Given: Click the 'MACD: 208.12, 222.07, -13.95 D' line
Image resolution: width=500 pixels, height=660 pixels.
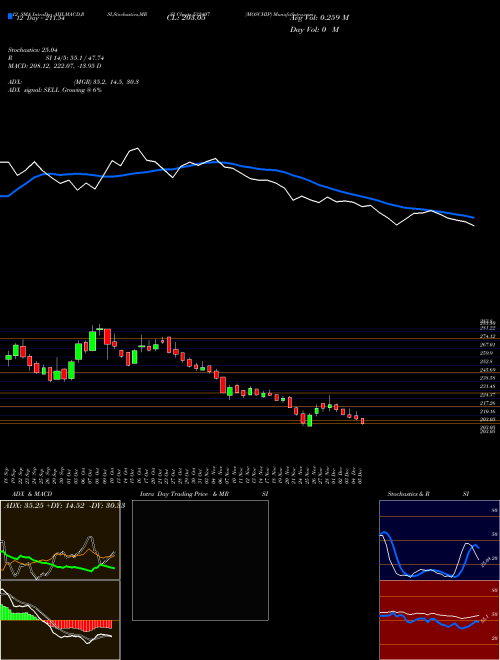Looking at the screenshot, I should click(55, 66).
